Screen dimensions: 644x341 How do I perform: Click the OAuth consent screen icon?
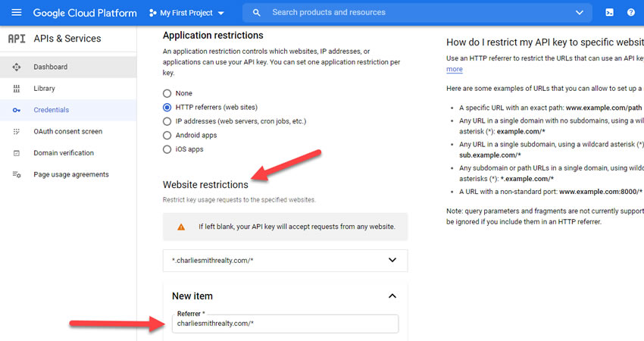17,132
